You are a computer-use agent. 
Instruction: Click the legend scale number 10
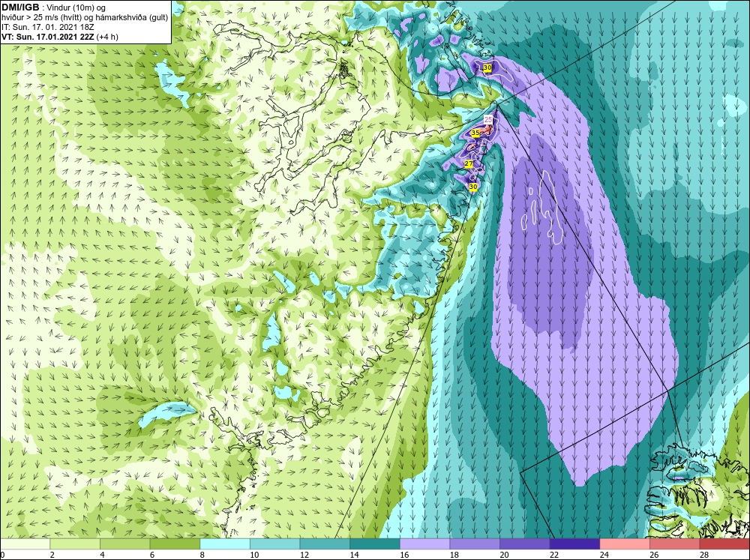point(254,555)
